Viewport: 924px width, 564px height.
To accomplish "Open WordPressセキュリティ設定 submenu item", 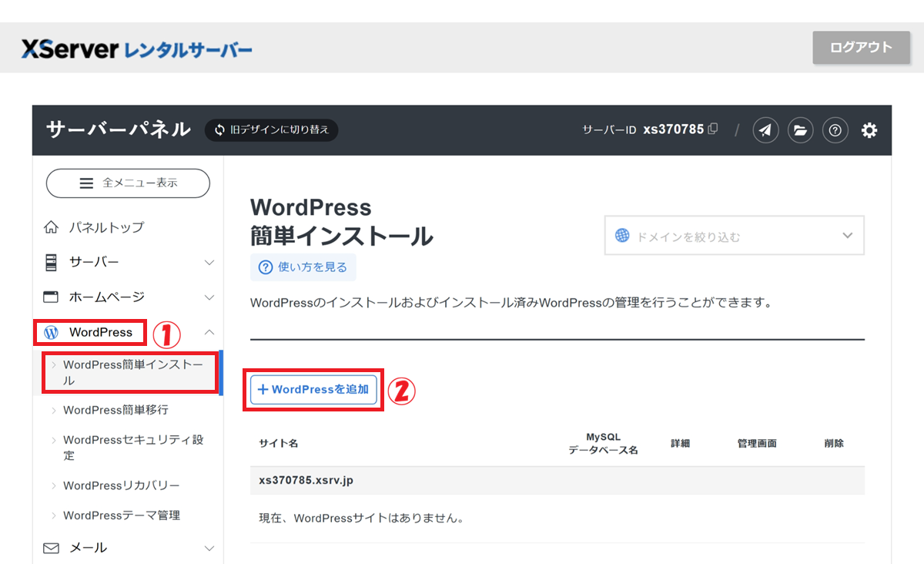I will [x=133, y=448].
